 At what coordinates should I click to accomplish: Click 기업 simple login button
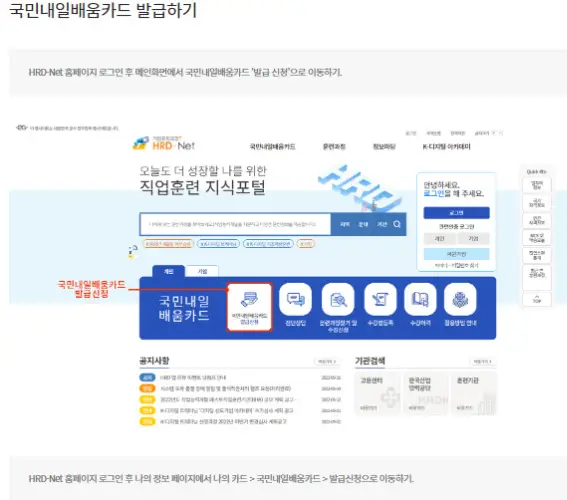473,239
